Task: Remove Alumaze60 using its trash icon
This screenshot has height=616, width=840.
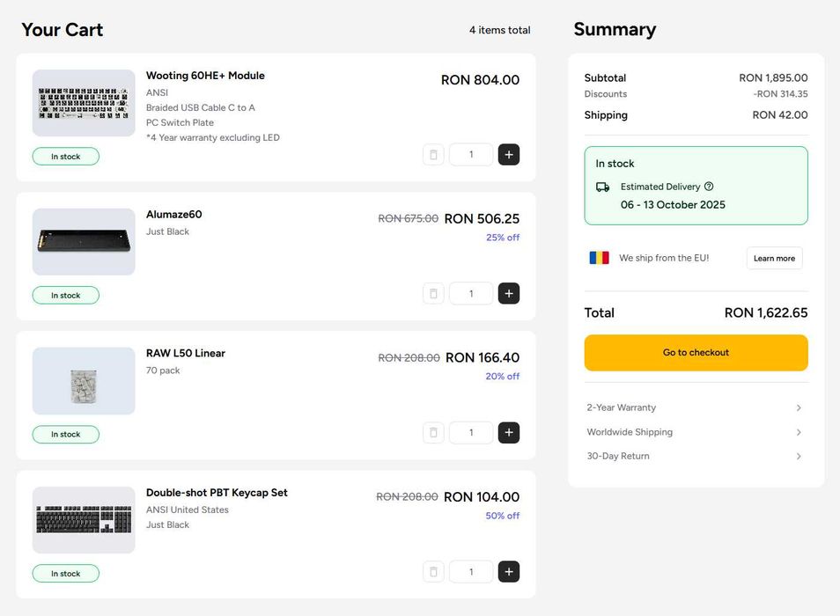Action: pyautogui.click(x=433, y=294)
